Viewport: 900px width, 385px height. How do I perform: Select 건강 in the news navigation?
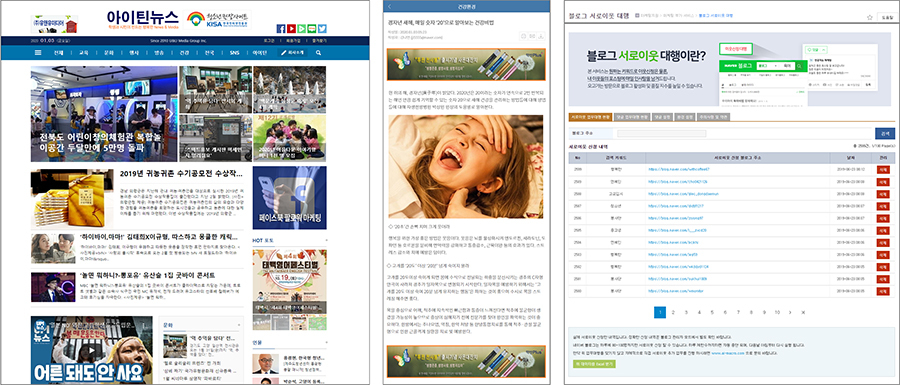click(x=184, y=53)
